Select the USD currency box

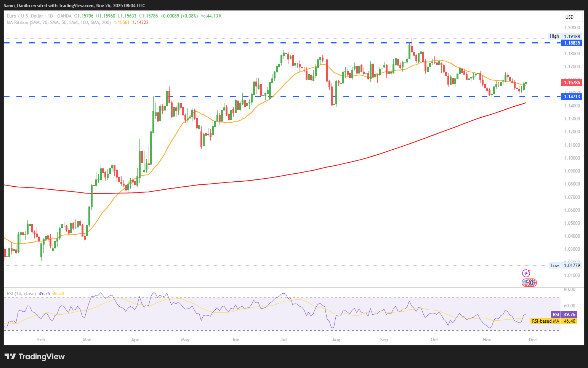click(x=572, y=17)
